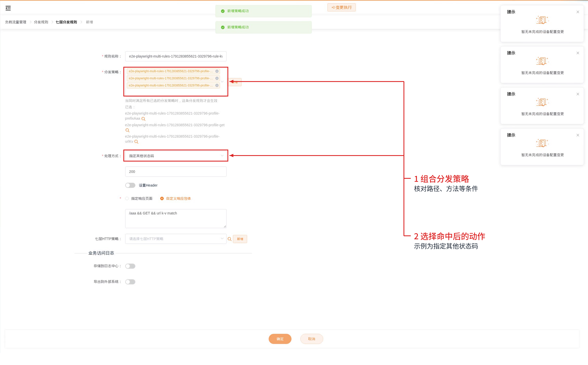Remove the third selected profile tag
Image resolution: width=588 pixels, height=365 pixels.
point(217,86)
